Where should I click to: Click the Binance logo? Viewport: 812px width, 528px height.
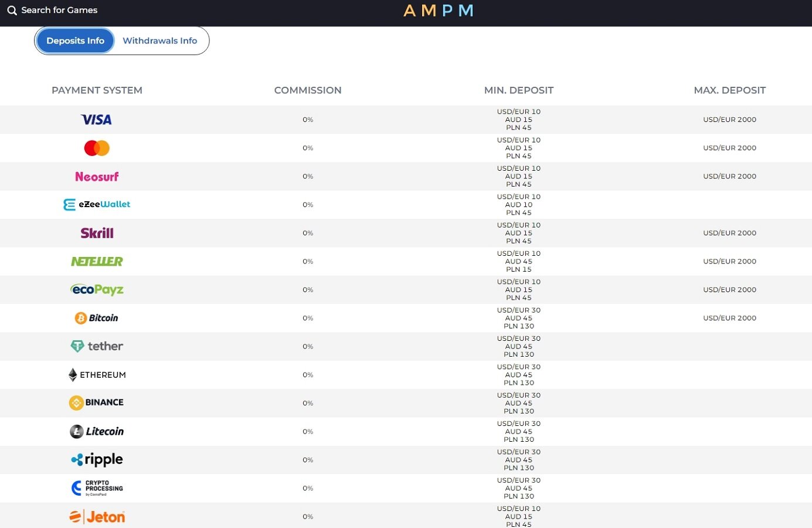coord(97,402)
